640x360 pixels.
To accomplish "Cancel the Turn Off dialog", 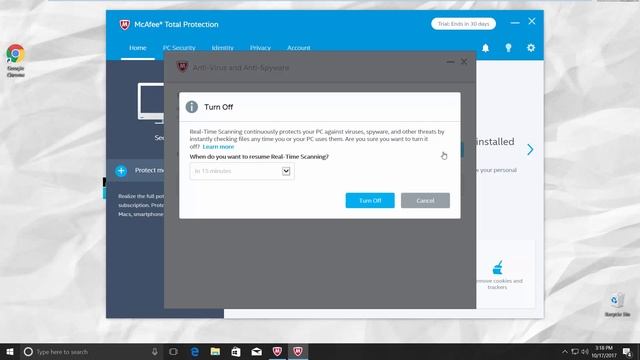I will point(425,200).
